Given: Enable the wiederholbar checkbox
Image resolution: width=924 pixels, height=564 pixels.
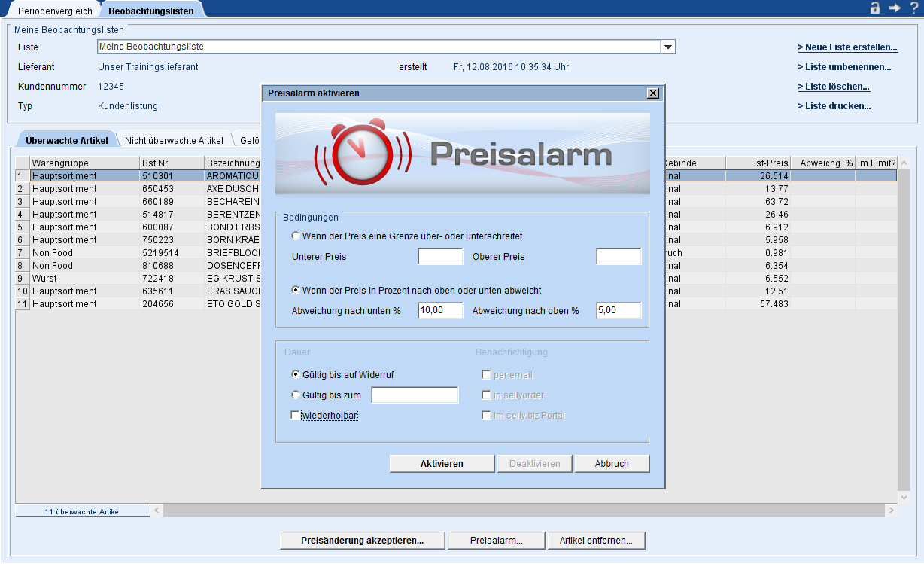Looking at the screenshot, I should click(x=296, y=415).
